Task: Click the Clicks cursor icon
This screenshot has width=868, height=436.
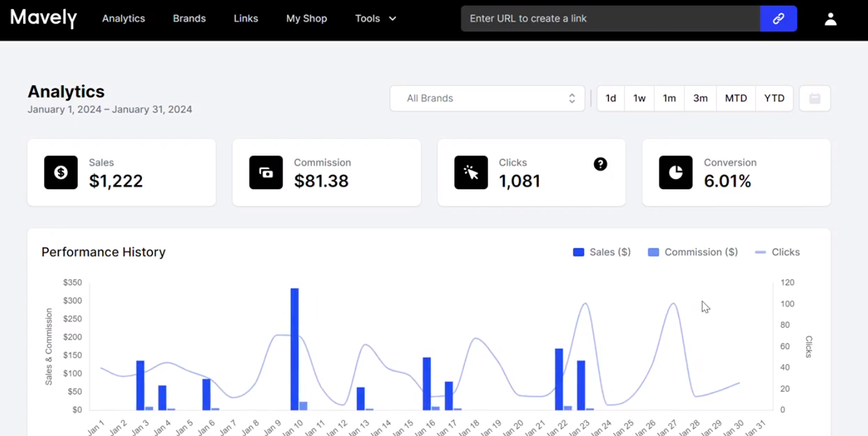Action: click(471, 173)
